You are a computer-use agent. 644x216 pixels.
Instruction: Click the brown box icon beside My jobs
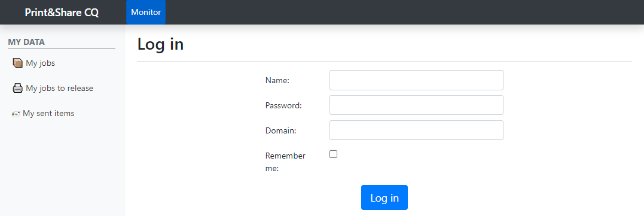coord(18,63)
